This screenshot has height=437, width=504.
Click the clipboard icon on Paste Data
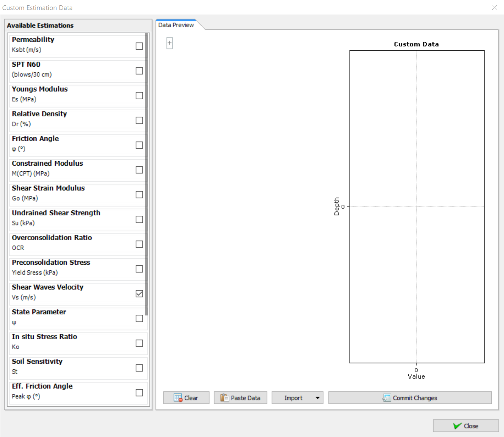[225, 398]
